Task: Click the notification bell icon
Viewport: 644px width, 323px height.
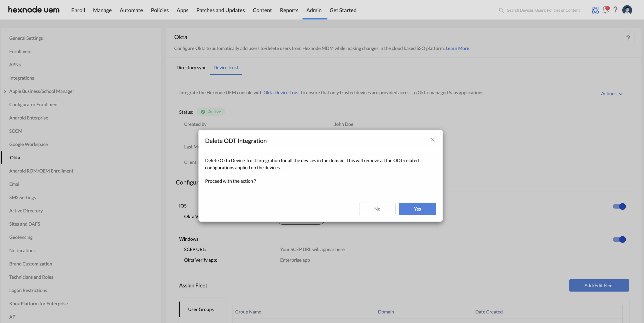Action: coord(605,10)
